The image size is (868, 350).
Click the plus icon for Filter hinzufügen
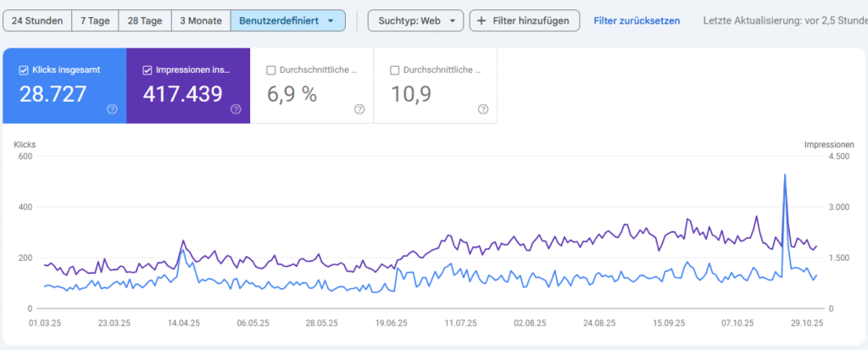(481, 20)
